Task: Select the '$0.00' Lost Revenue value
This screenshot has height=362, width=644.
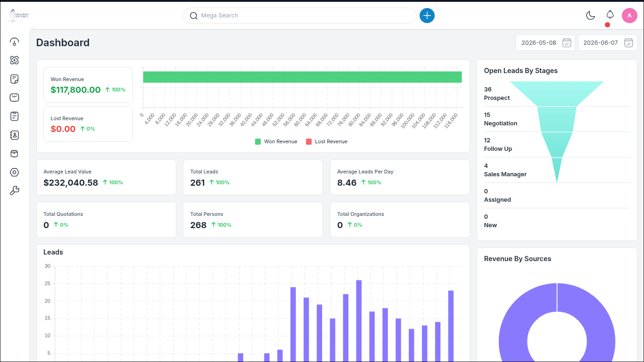Action: click(x=63, y=129)
